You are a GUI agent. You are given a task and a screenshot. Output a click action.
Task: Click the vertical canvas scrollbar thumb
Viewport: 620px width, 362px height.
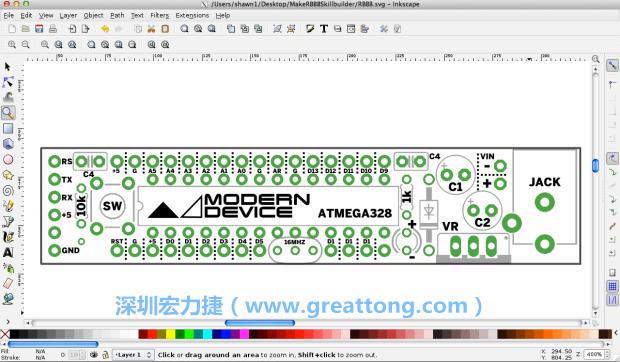tap(595, 165)
